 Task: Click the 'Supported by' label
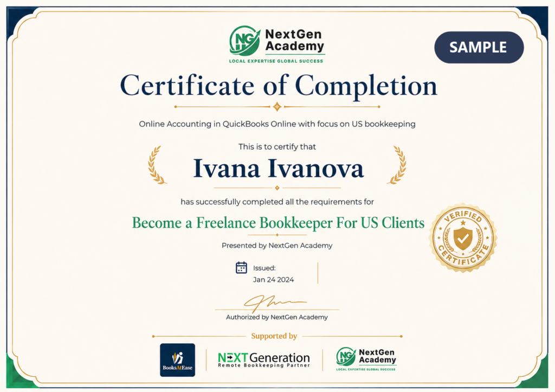tap(274, 336)
